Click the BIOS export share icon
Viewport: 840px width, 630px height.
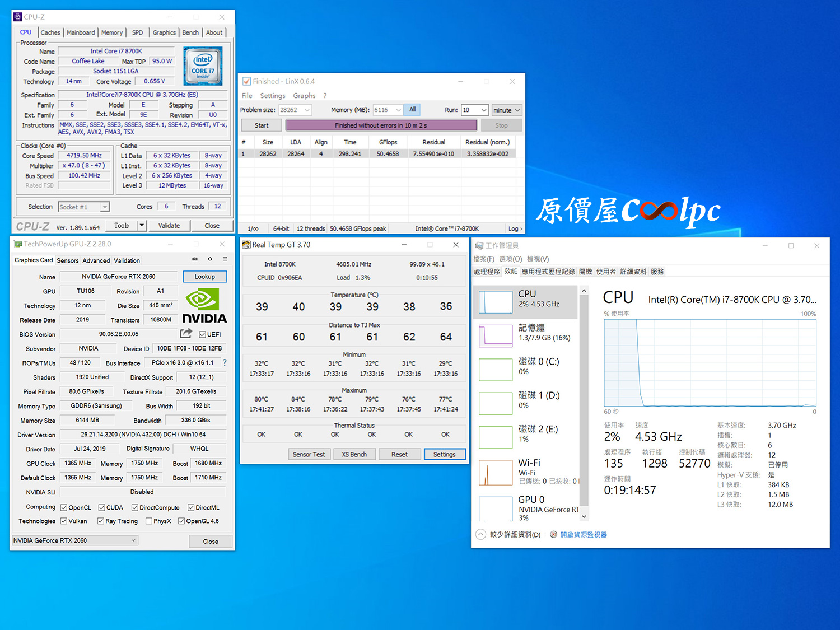point(186,334)
